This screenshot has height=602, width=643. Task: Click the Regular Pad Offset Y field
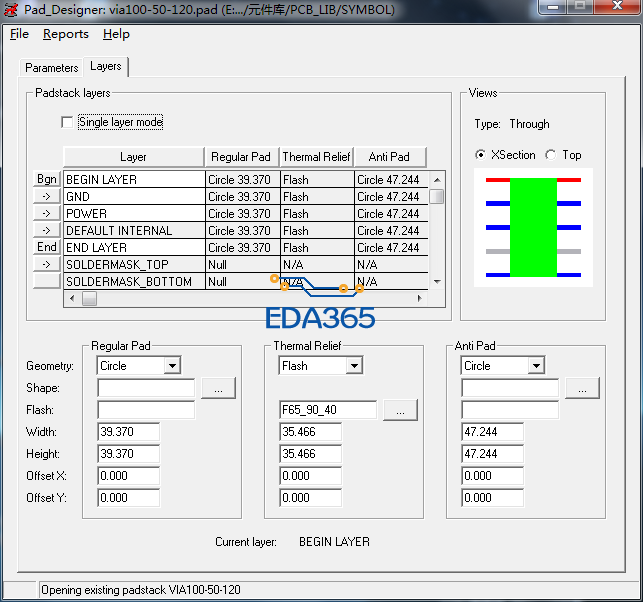pyautogui.click(x=128, y=498)
